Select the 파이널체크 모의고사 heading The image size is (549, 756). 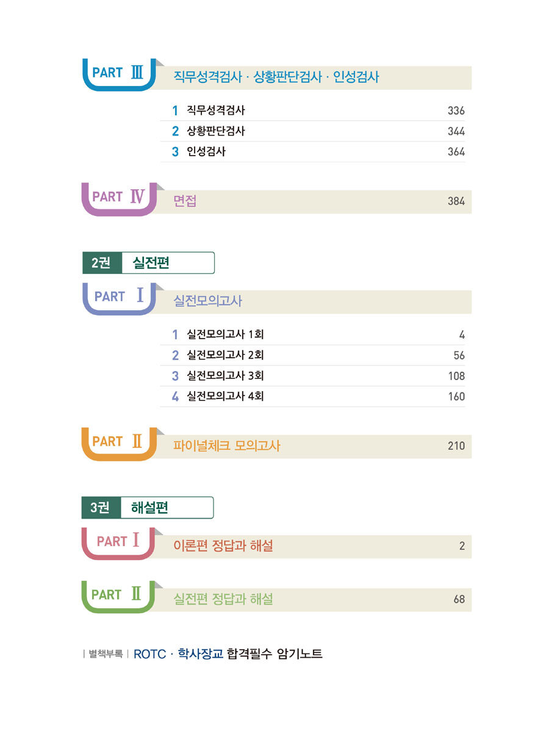click(227, 446)
